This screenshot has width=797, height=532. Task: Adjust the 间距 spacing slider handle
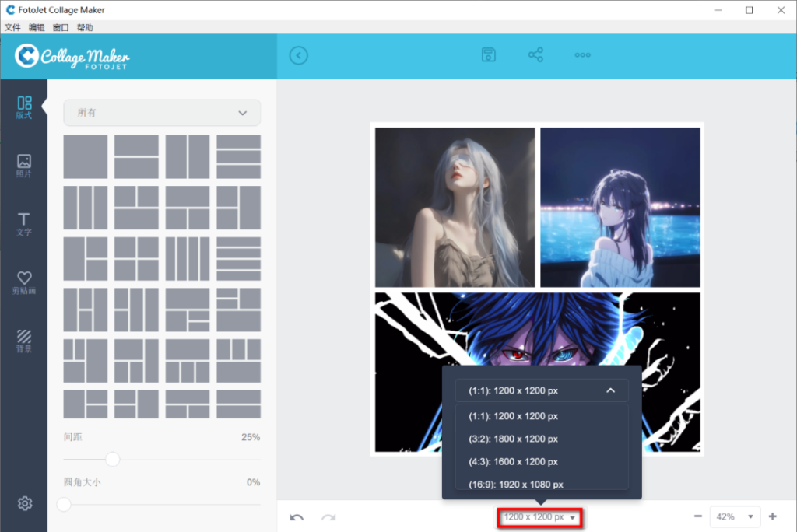click(x=112, y=460)
